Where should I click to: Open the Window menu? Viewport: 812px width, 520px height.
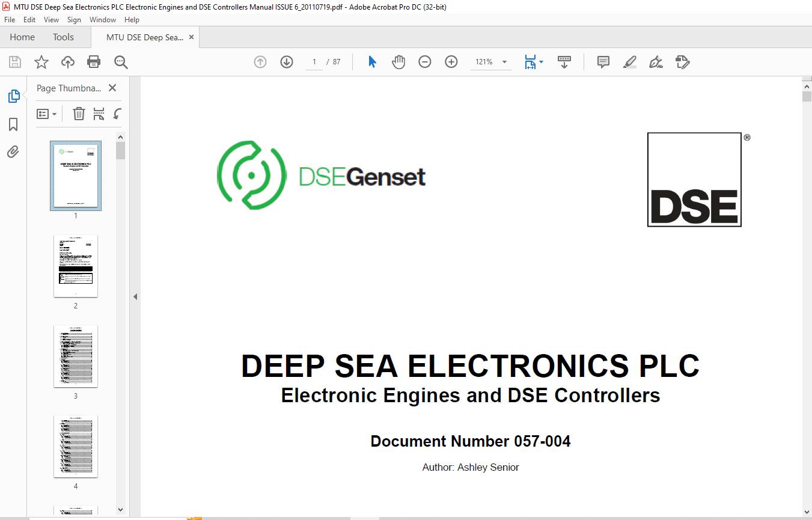click(103, 20)
